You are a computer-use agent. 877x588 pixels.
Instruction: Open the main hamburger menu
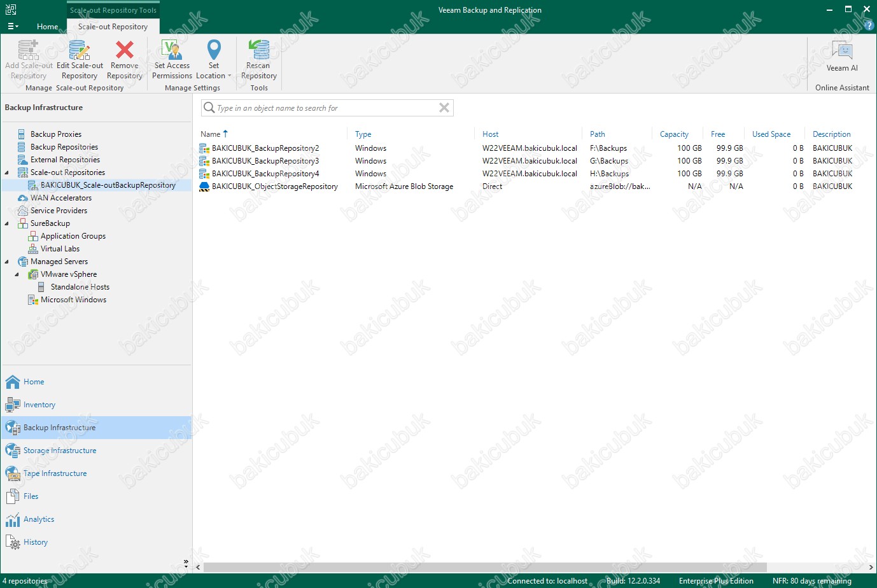point(13,27)
